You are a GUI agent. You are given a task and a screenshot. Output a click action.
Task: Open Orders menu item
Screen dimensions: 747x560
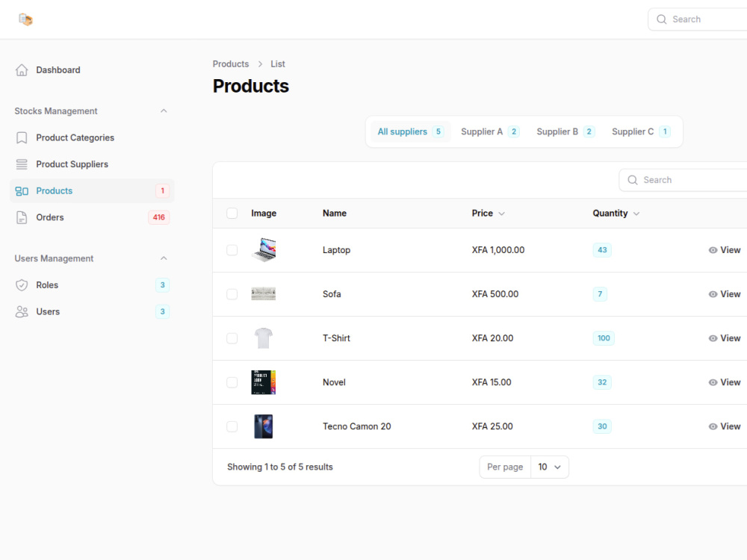coord(92,217)
